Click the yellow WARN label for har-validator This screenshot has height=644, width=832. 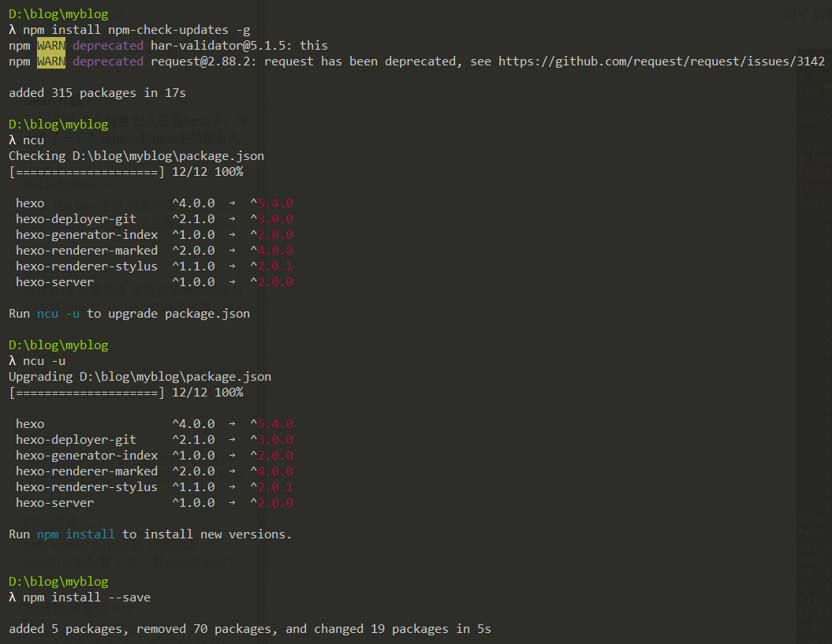coord(50,46)
